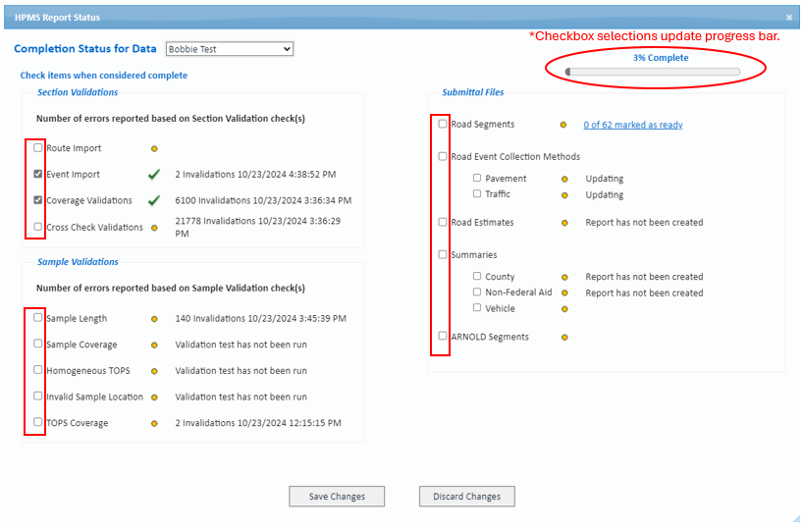Enable the County summaries checkbox
The width and height of the screenshot is (803, 532).
(x=477, y=276)
